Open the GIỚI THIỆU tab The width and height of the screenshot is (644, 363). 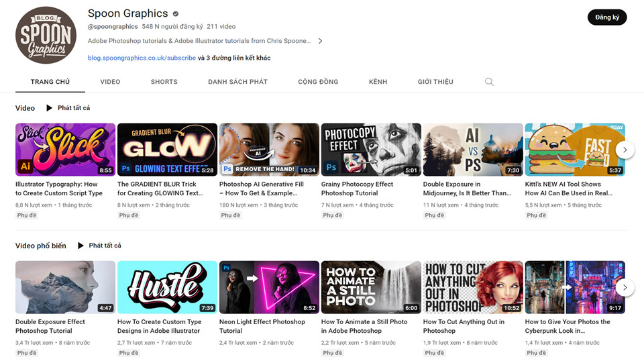(435, 82)
